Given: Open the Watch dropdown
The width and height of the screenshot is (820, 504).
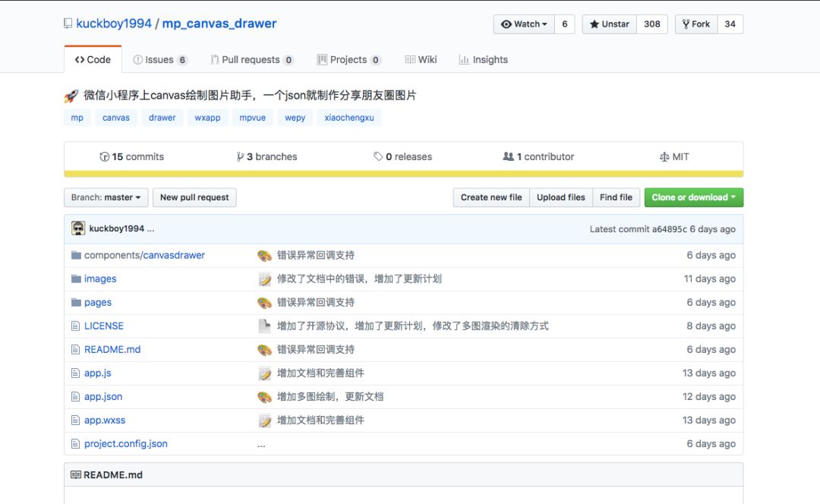Looking at the screenshot, I should point(523,24).
